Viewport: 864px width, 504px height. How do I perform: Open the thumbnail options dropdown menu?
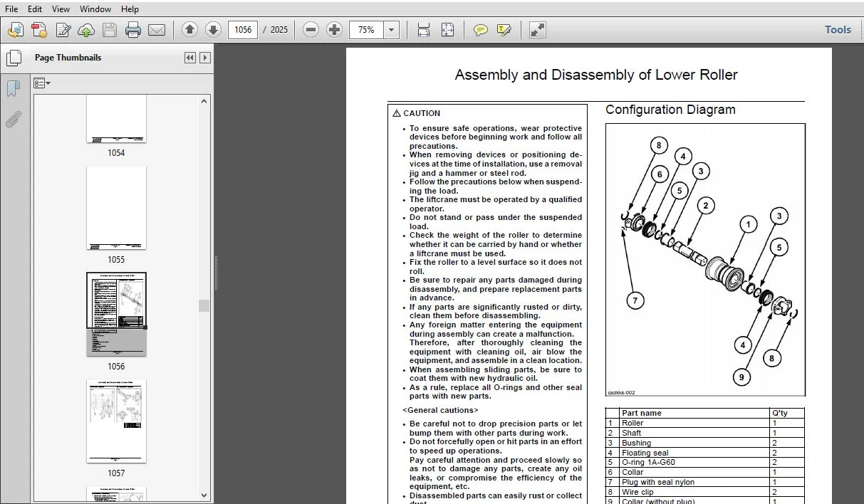tap(42, 83)
